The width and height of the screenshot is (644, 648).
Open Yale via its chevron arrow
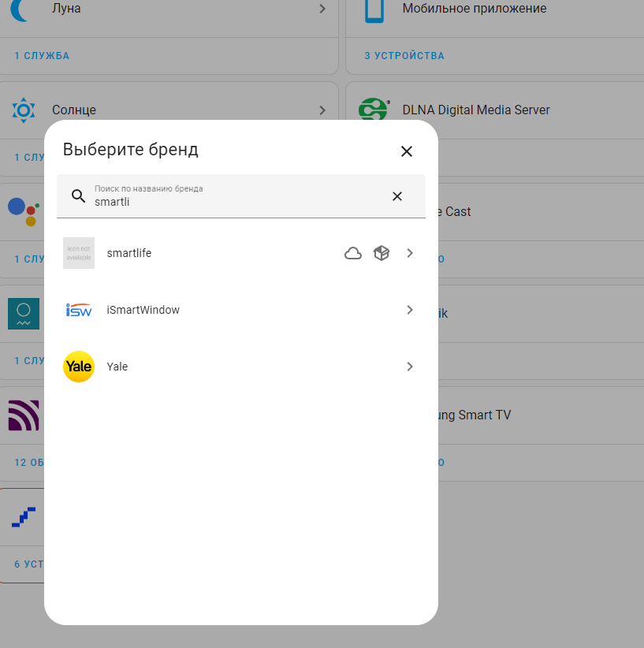[410, 367]
